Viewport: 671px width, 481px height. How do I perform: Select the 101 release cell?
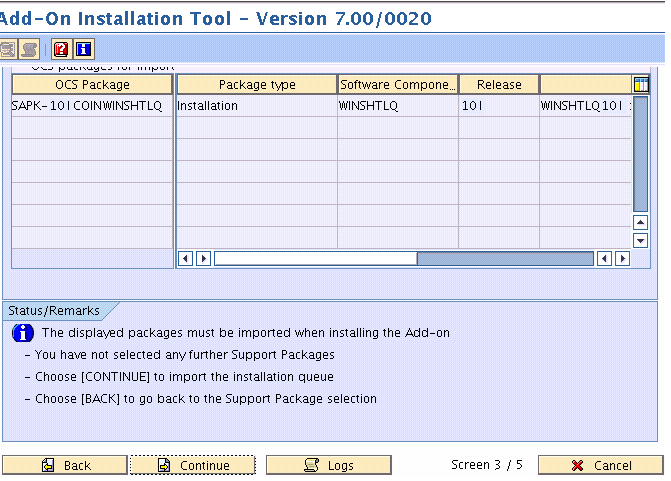coord(499,106)
